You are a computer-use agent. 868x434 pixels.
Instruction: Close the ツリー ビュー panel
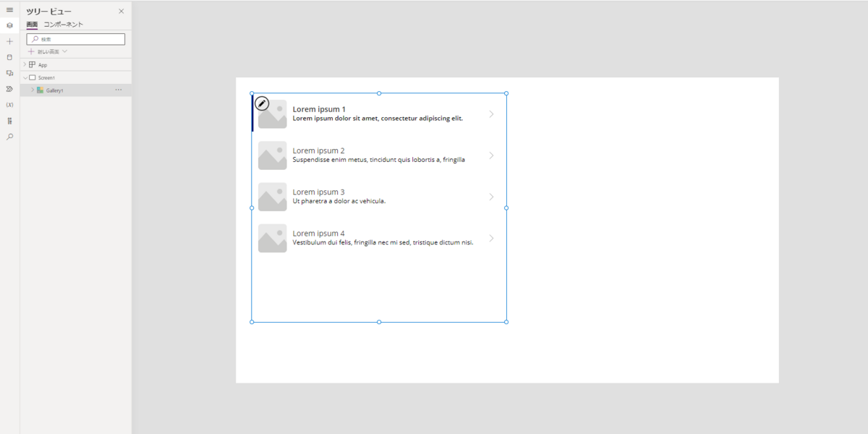121,11
